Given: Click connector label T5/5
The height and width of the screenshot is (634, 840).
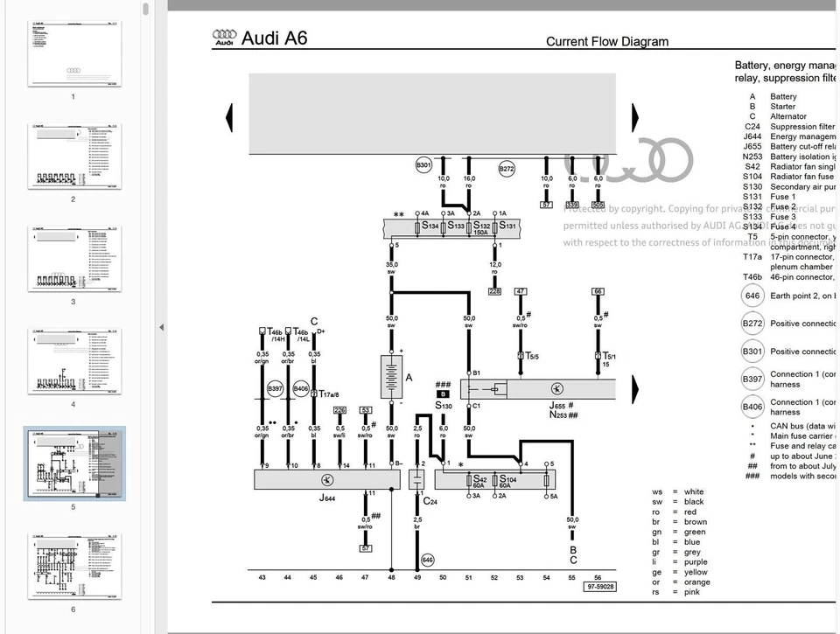Looking at the screenshot, I should click(530, 357).
